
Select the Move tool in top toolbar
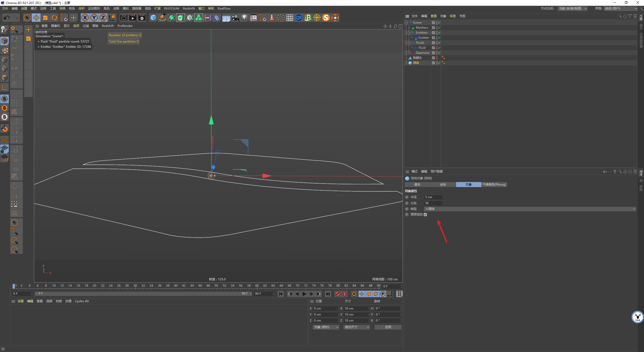click(x=36, y=18)
